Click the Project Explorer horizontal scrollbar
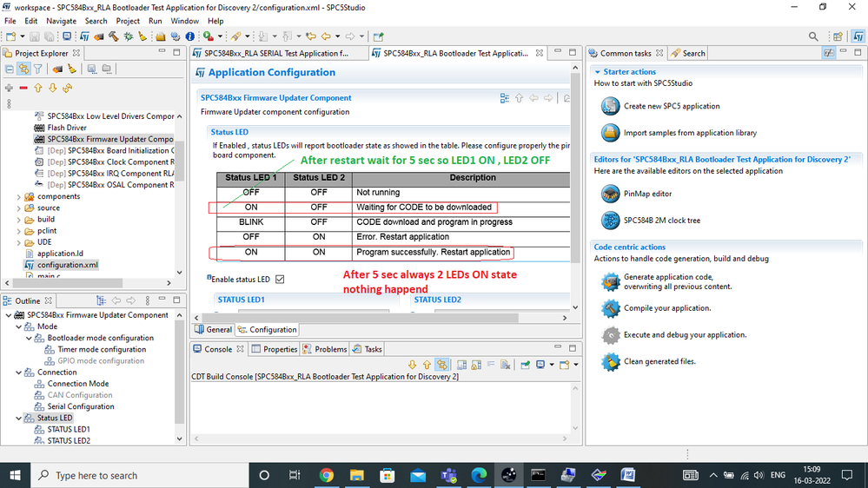868x488 pixels. coord(68,283)
